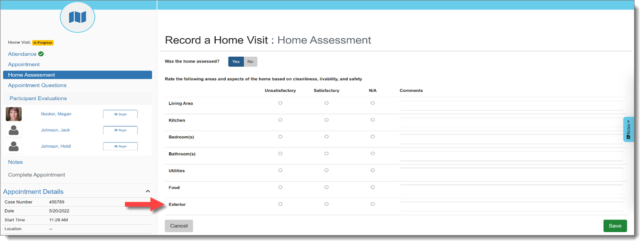
Task: Click the green Attendance checkmark icon
Action: click(x=41, y=54)
